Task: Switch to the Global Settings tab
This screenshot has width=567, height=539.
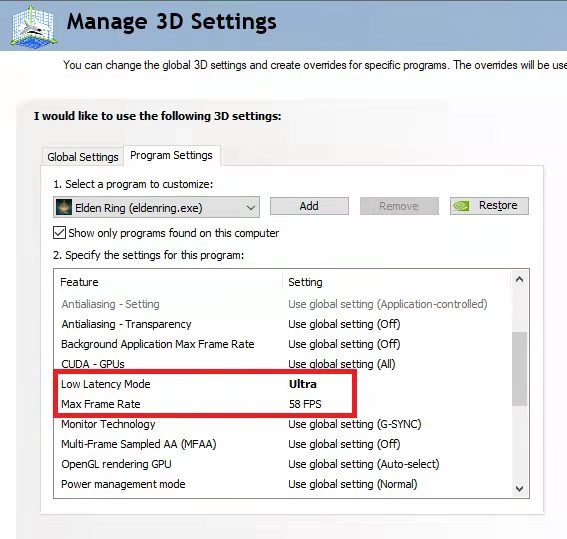Action: (x=83, y=157)
